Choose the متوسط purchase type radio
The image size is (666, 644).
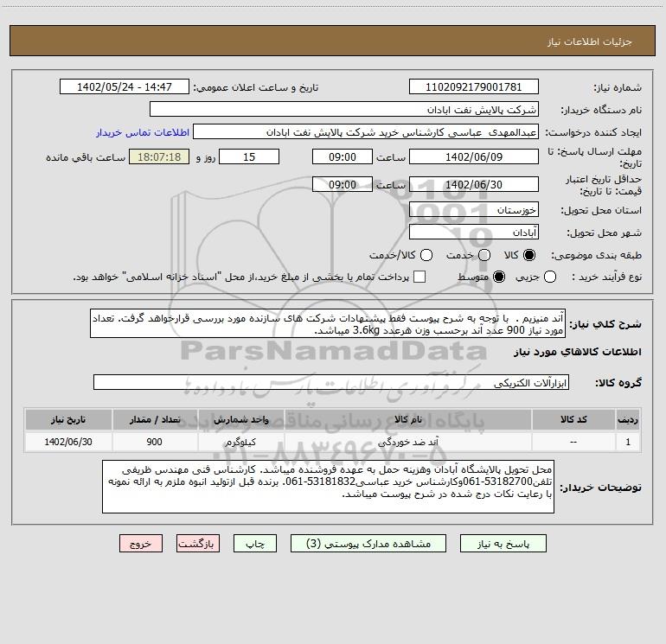coord(499,277)
